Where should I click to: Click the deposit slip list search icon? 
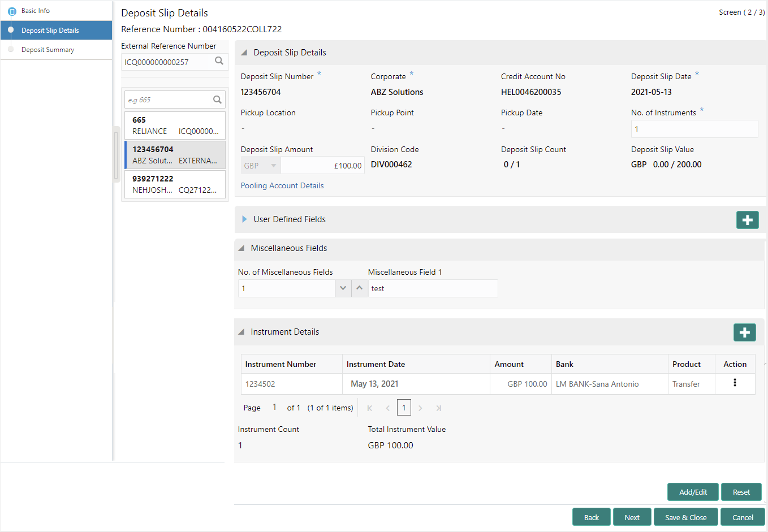tap(217, 100)
